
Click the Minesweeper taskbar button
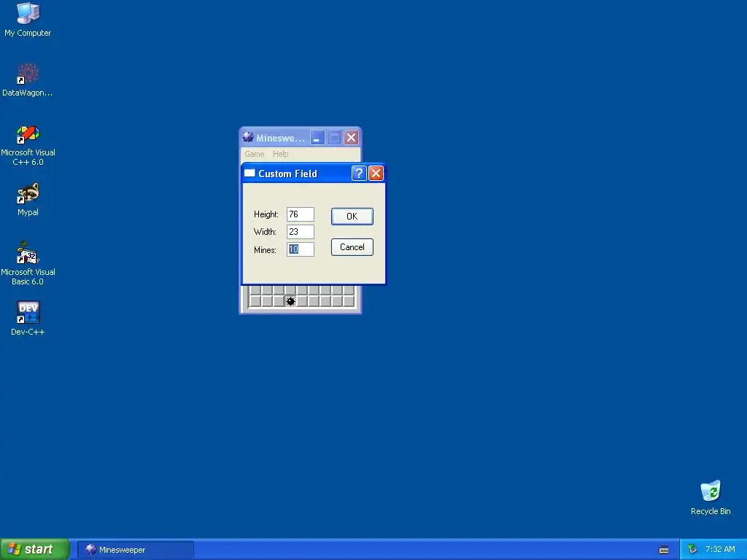[136, 550]
